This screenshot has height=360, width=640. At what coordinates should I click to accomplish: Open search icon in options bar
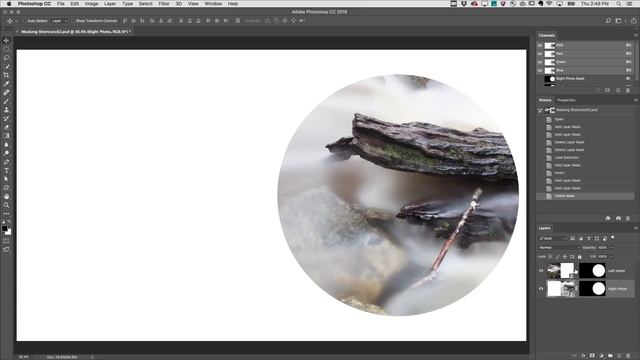click(x=608, y=21)
